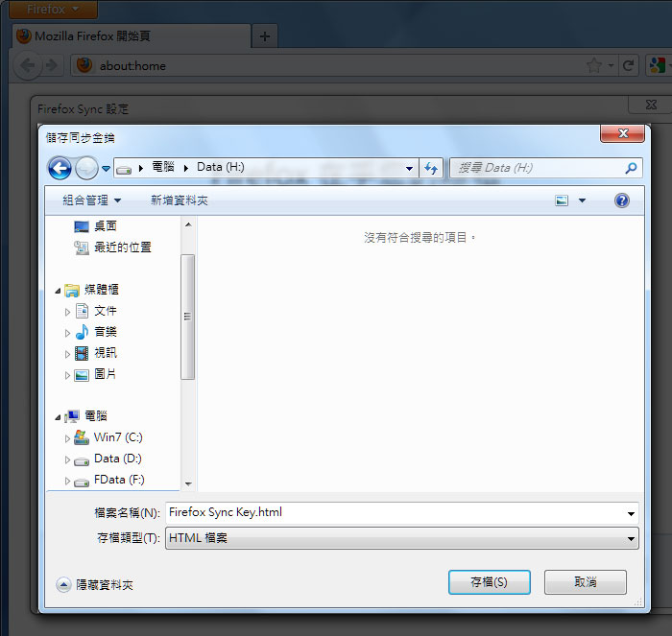Image resolution: width=672 pixels, height=636 pixels.
Task: Click the refresh icon beside address path
Action: click(x=431, y=168)
